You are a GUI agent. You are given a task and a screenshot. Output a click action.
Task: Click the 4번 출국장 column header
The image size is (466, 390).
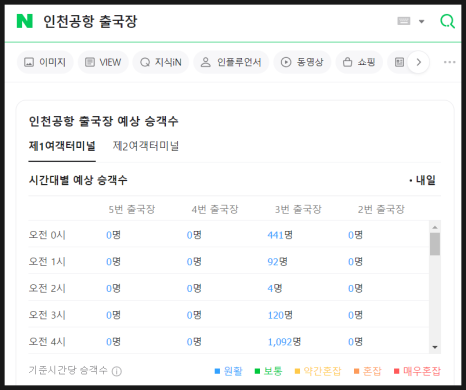215,209
